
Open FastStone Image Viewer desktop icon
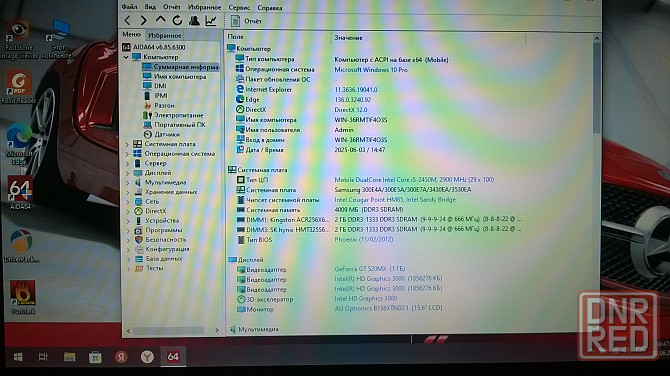19,39
